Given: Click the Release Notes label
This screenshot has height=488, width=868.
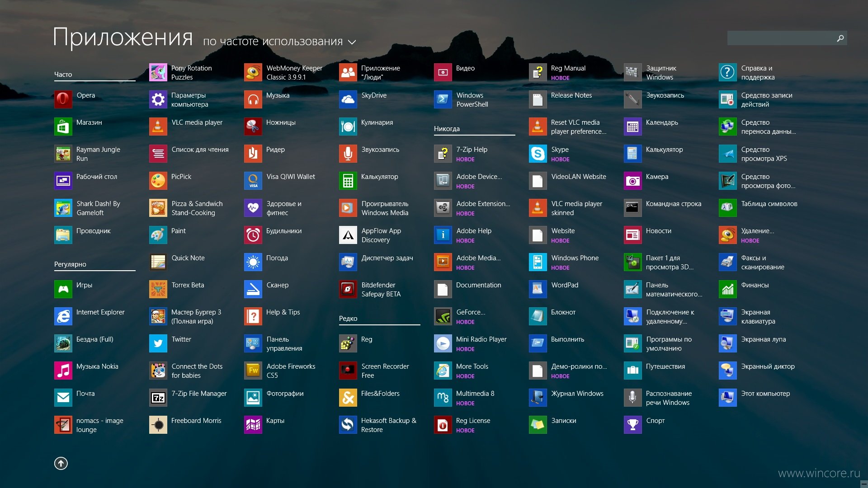Looking at the screenshot, I should pyautogui.click(x=571, y=95).
